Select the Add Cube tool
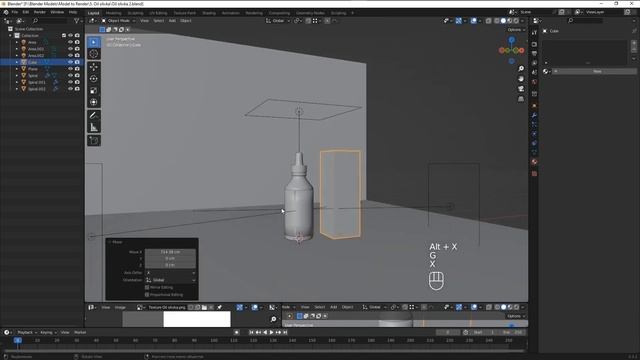The height and width of the screenshot is (360, 640). tap(94, 140)
